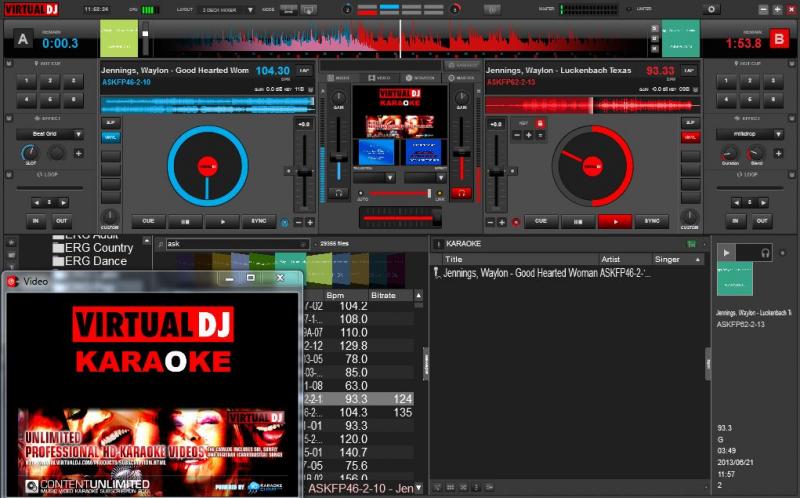The image size is (800, 498).
Task: Add effect slot with deck A plus button
Action: click(x=79, y=153)
